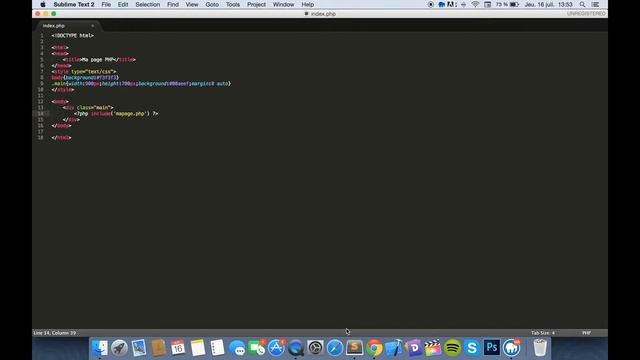Click Sublime Text icon in dock
Image resolution: width=640 pixels, height=360 pixels.
[354, 348]
